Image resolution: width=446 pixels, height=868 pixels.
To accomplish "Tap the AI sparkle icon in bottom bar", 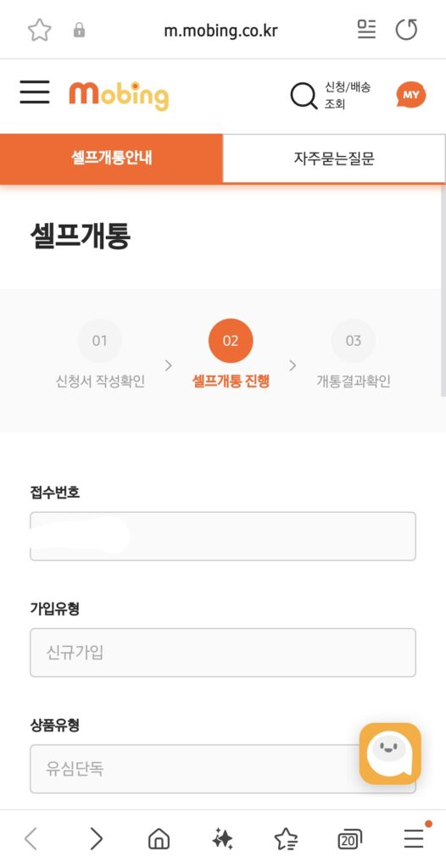I will (x=222, y=839).
